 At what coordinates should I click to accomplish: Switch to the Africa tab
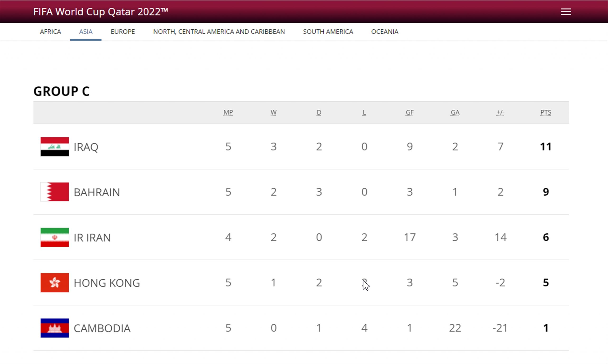(x=50, y=32)
